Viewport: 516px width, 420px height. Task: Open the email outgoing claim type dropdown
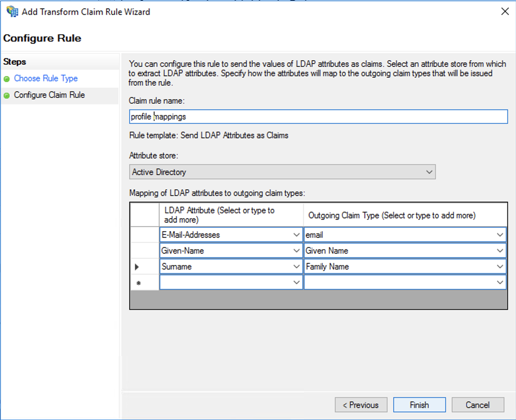[500, 235]
